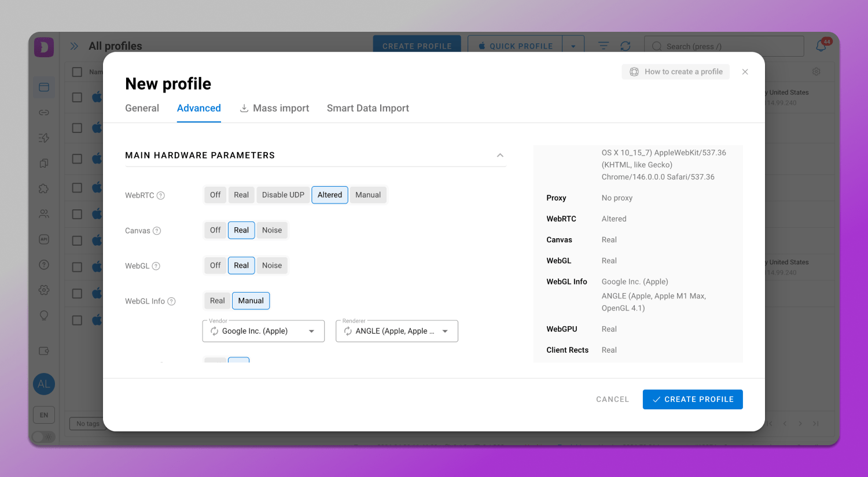Image resolution: width=868 pixels, height=477 pixels.
Task: Collapse the Main Hardware Parameters section
Action: click(x=500, y=156)
